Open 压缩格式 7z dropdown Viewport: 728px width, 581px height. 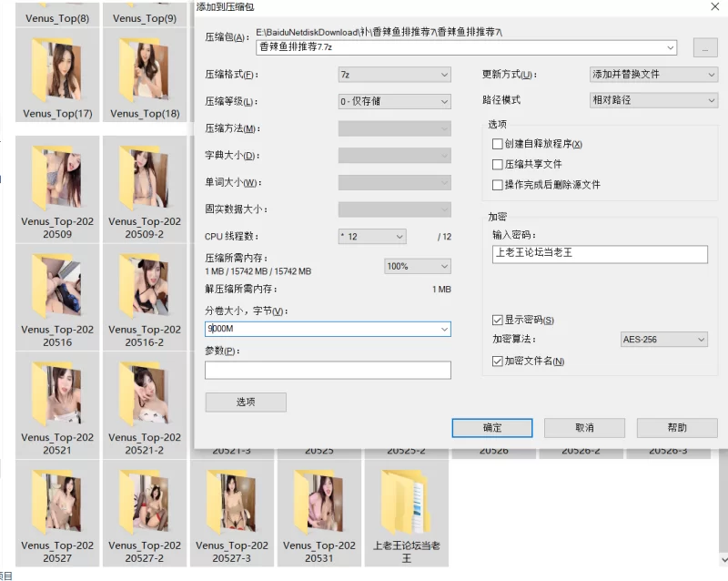click(395, 75)
